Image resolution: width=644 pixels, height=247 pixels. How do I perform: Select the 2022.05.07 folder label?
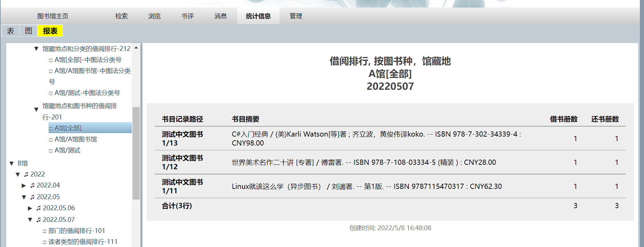click(x=59, y=220)
